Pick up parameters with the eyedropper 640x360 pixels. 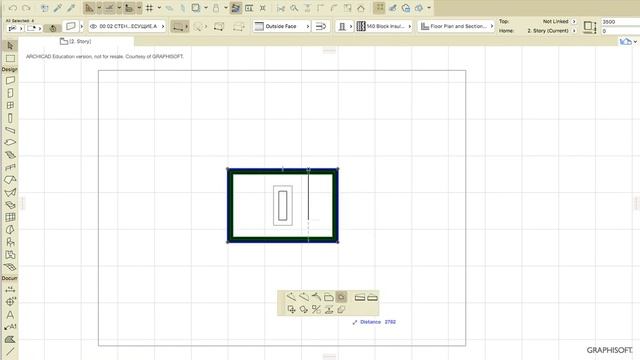click(x=58, y=8)
